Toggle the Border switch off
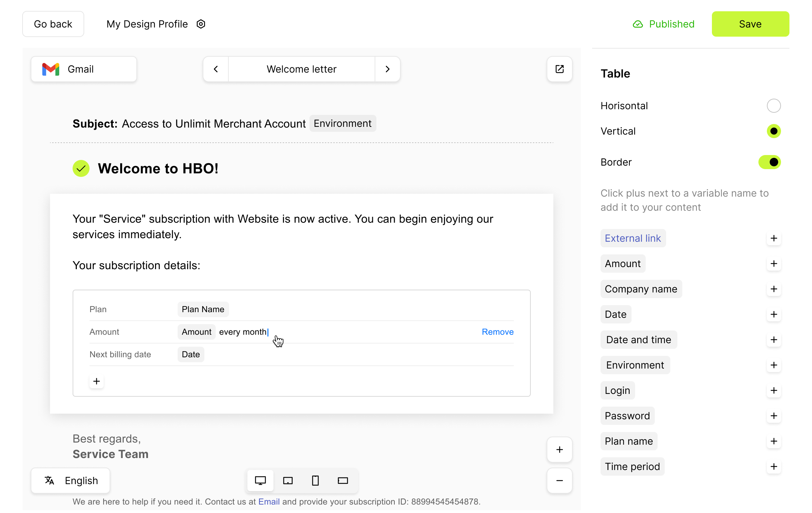Image resolution: width=812 pixels, height=513 pixels. click(769, 162)
